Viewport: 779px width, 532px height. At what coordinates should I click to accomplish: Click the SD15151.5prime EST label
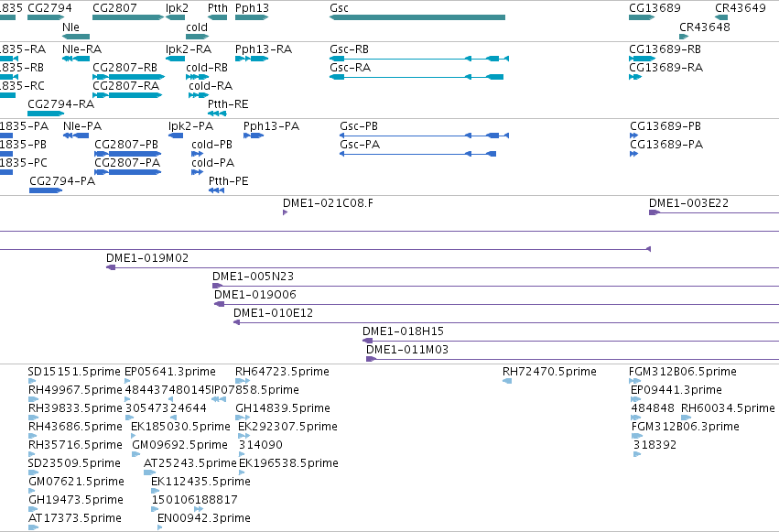[74, 372]
